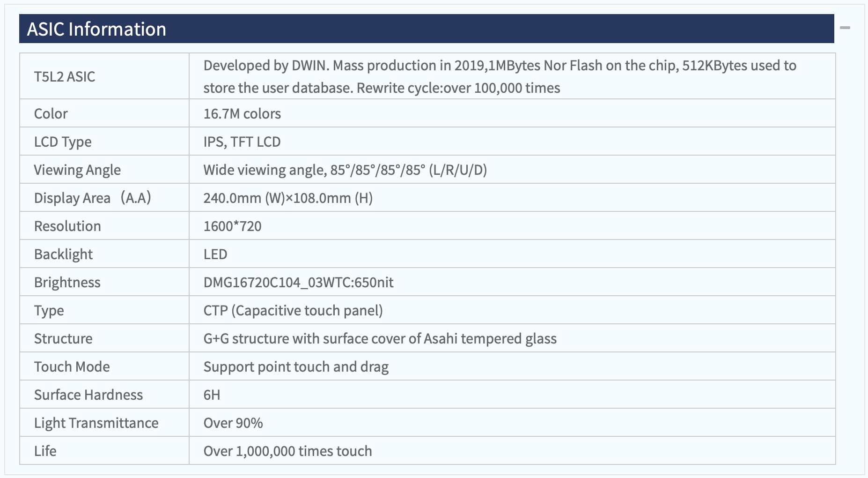Click the ASIC Information header bar
868x478 pixels.
[x=427, y=29]
